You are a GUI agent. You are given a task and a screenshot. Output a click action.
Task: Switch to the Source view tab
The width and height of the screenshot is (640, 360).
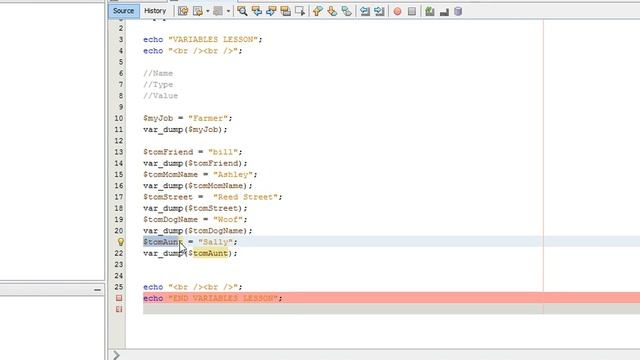123,11
